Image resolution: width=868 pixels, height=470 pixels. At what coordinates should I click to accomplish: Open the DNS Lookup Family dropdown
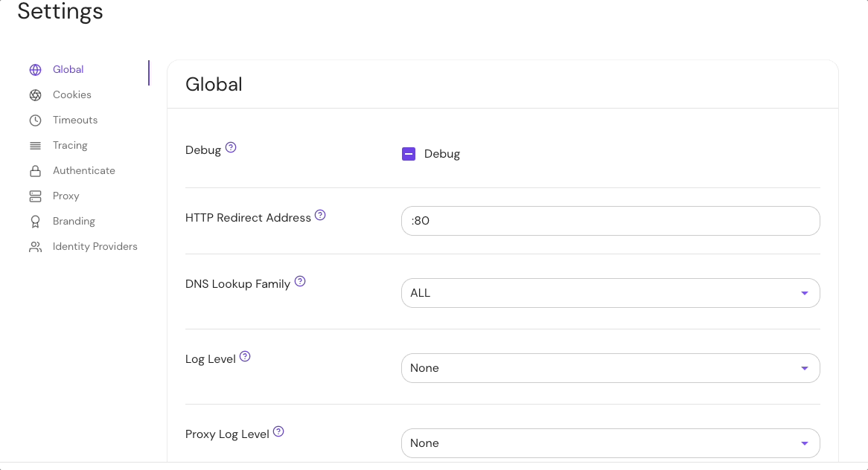[610, 293]
